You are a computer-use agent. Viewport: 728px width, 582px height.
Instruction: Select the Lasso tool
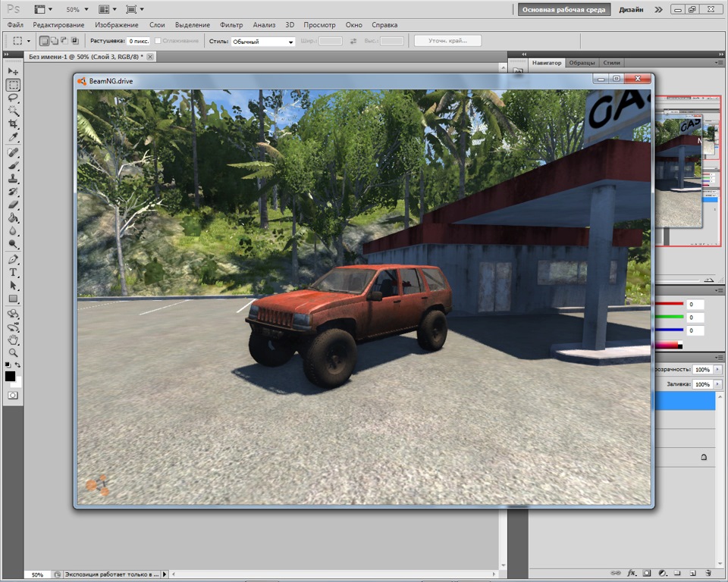tap(13, 98)
